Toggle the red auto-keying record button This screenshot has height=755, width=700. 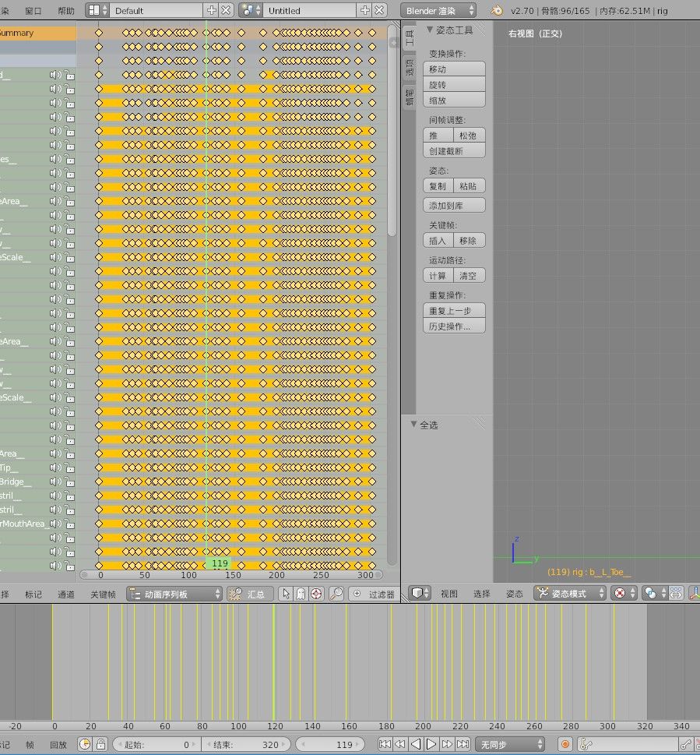pyautogui.click(x=565, y=744)
